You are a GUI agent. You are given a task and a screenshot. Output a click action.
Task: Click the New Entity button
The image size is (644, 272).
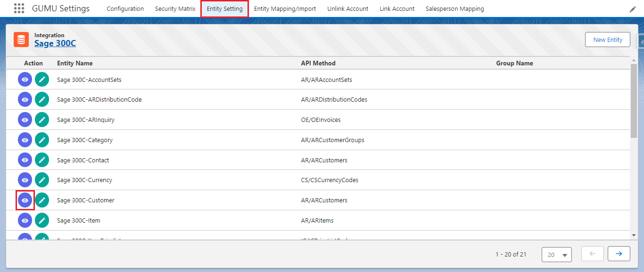(x=608, y=40)
